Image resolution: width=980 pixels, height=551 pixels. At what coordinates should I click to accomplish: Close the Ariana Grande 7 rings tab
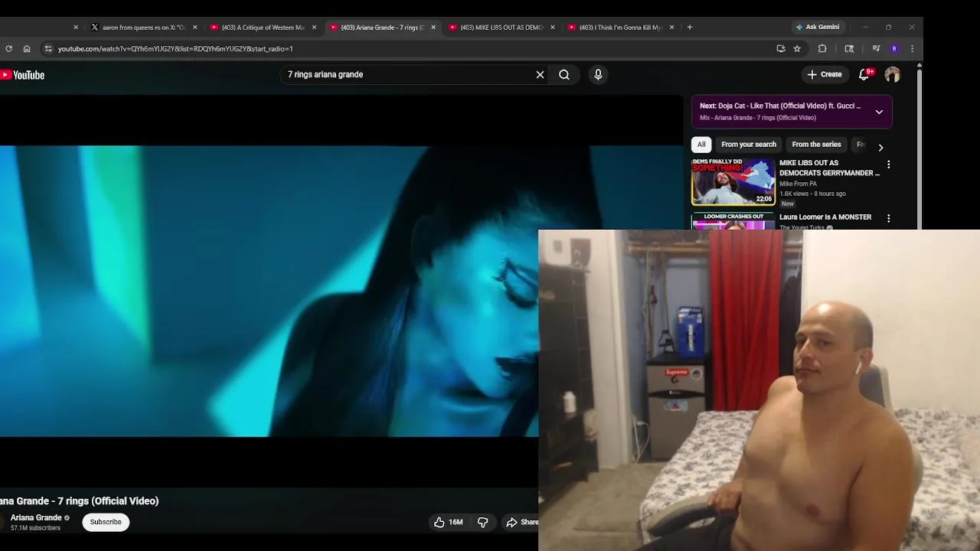[433, 27]
